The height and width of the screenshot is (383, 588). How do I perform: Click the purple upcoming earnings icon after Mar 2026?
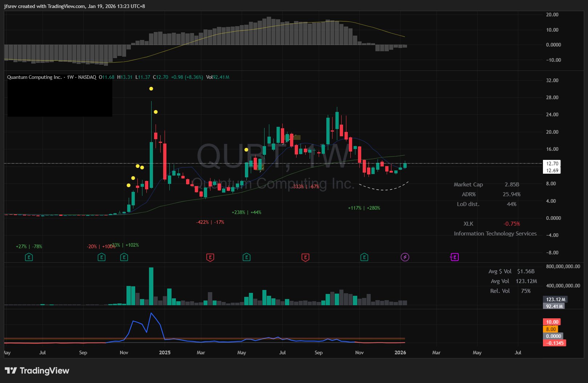point(454,257)
